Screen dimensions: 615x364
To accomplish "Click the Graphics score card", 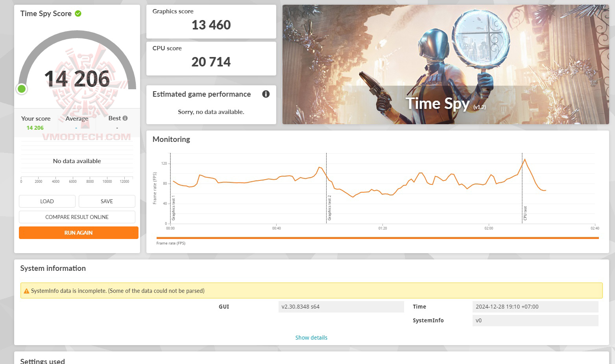I will (x=211, y=22).
